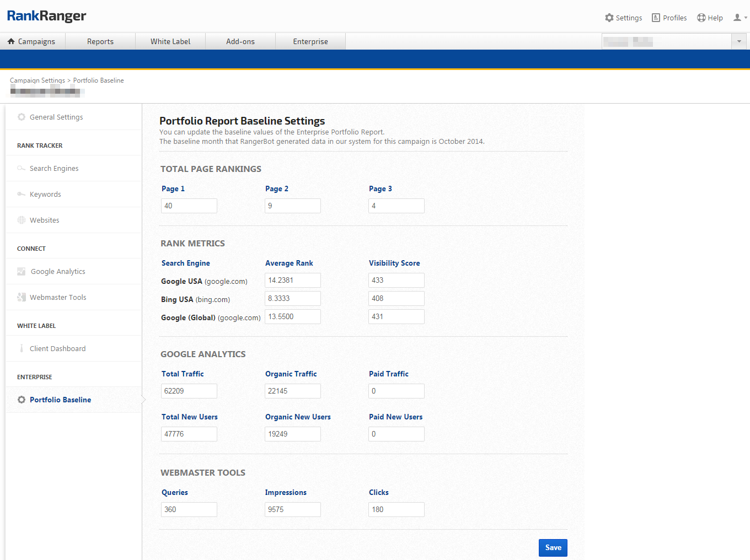The image size is (750, 560).
Task: Expand the campaign selector dropdown arrow
Action: [739, 41]
